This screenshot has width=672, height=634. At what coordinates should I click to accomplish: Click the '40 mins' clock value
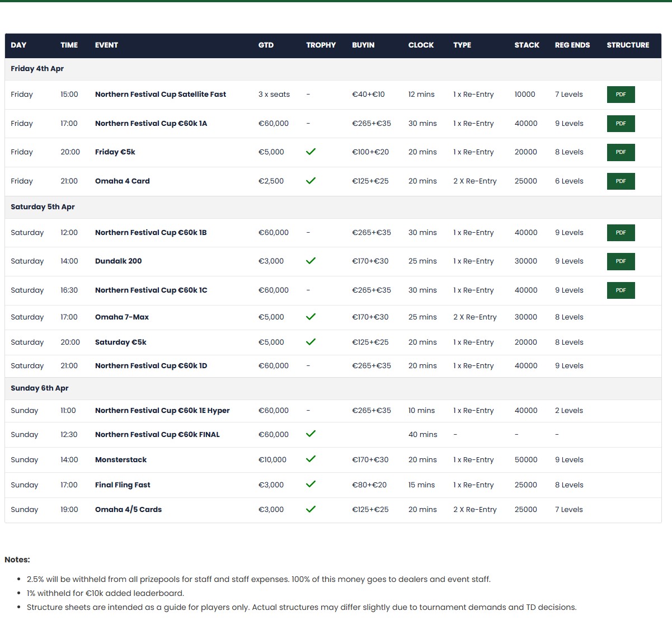coord(423,435)
